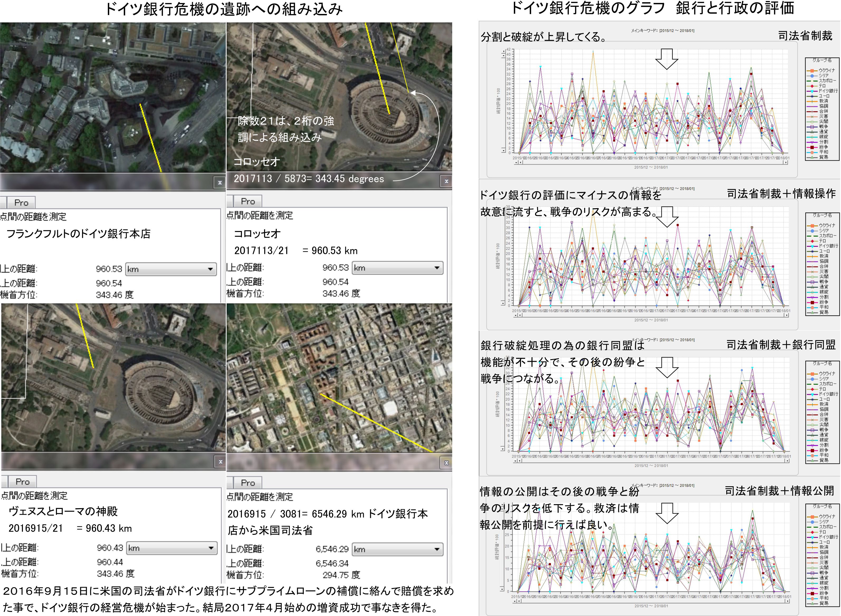Click 戦争 legend entry in second chart
The image size is (841, 616).
pos(823,282)
